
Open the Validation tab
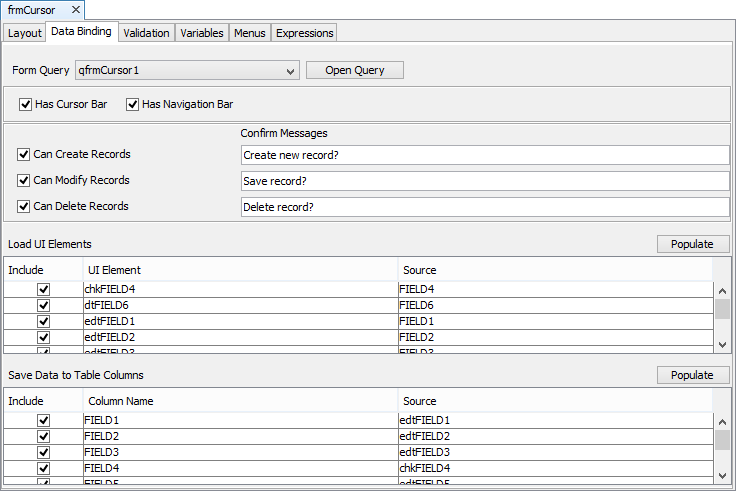[x=146, y=33]
